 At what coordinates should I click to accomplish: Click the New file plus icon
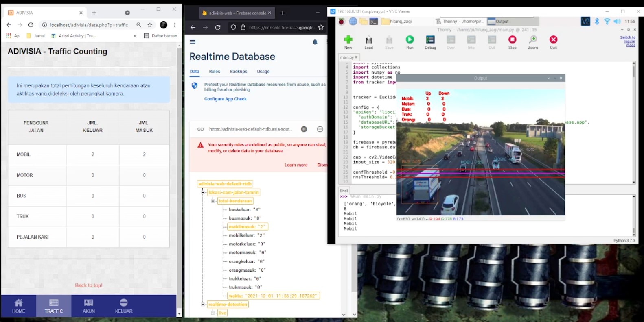point(348,40)
